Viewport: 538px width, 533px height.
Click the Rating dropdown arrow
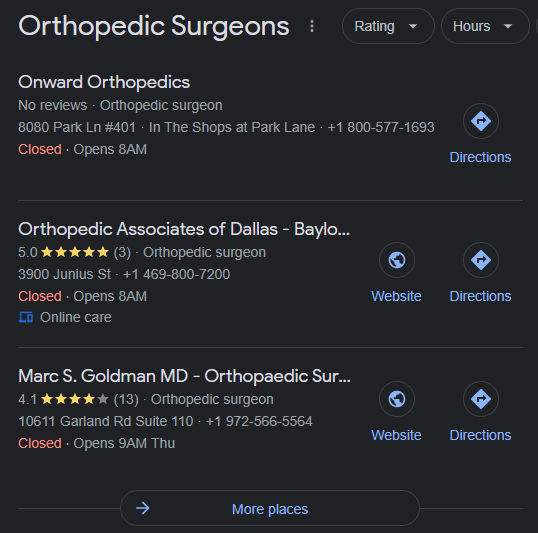413,26
